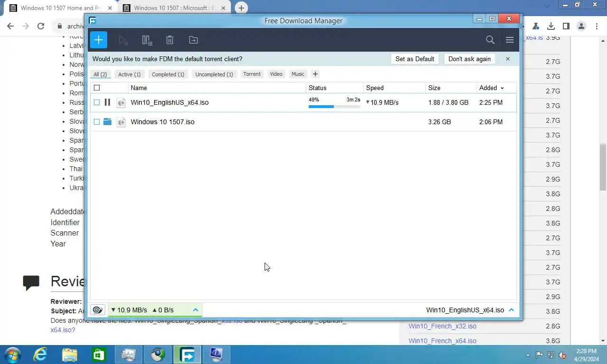Click the trash delete icon in toolbar
This screenshot has width=607, height=364.
pyautogui.click(x=170, y=40)
